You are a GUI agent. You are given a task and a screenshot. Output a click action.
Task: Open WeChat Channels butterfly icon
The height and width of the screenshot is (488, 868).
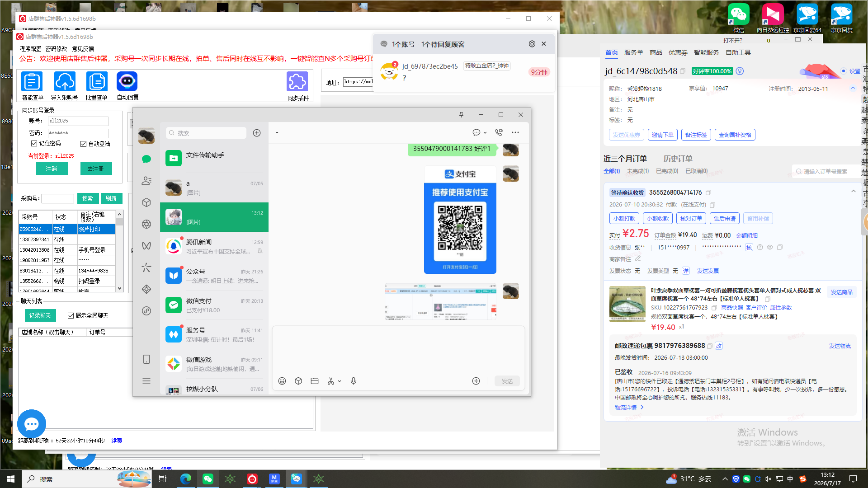click(x=146, y=246)
